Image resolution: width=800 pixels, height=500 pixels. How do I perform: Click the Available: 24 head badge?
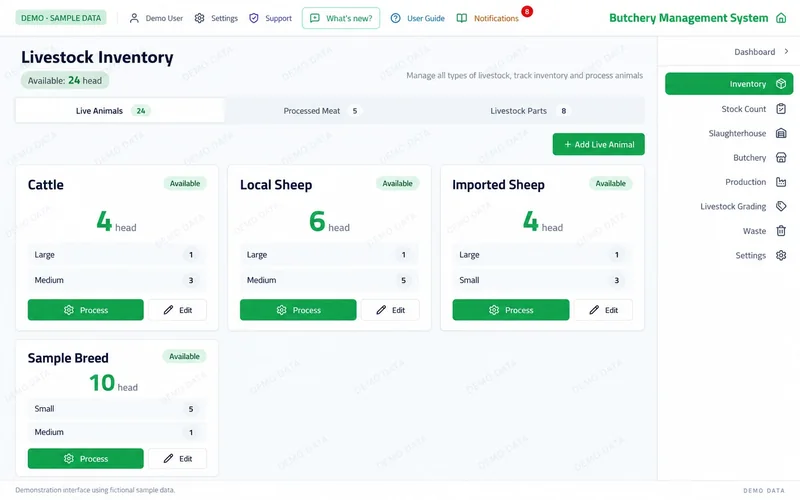coord(65,80)
